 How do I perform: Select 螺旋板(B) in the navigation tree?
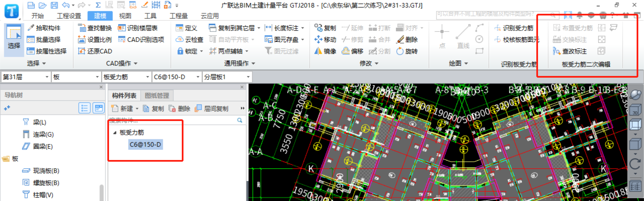(x=41, y=183)
